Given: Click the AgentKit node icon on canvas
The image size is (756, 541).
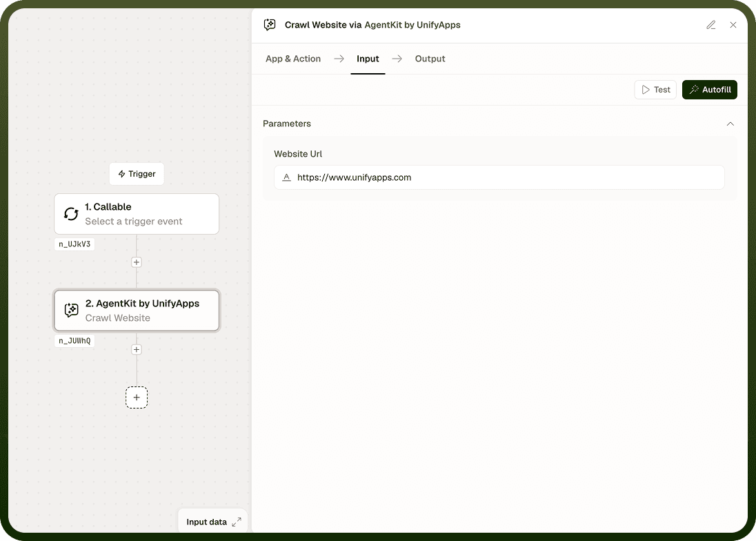Looking at the screenshot, I should (x=71, y=310).
